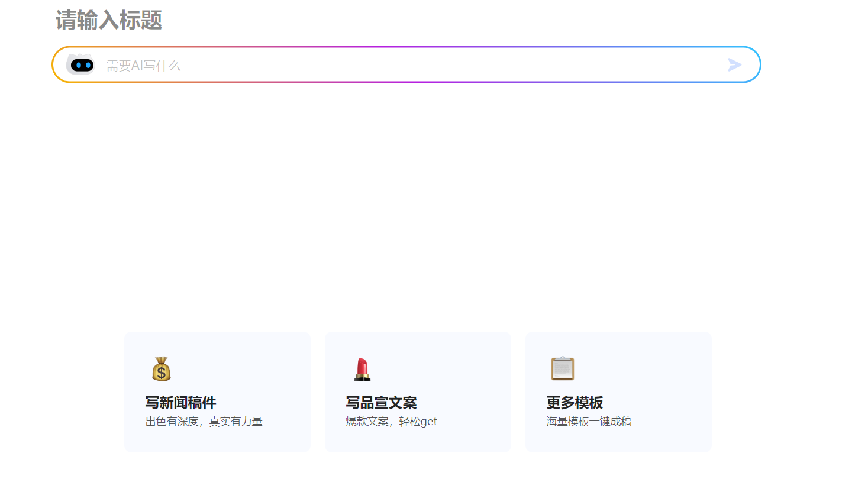This screenshot has height=479, width=868.
Task: Click the send arrow icon
Action: pyautogui.click(x=735, y=65)
